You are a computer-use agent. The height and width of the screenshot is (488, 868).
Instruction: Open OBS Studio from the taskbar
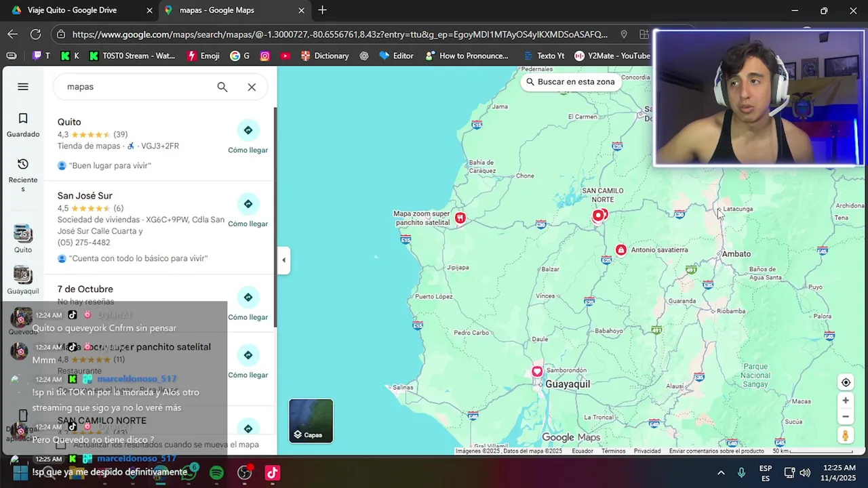tap(244, 472)
